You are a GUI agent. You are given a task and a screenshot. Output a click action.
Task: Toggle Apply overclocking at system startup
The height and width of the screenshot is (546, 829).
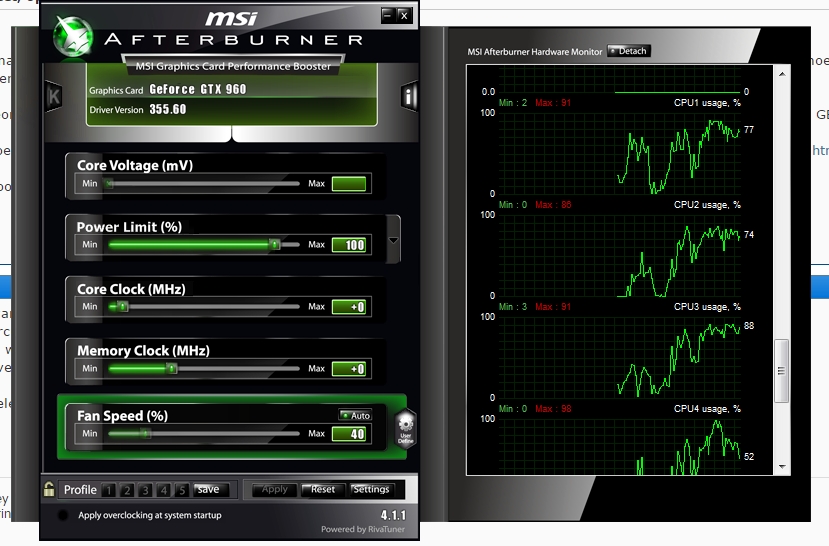[62, 515]
